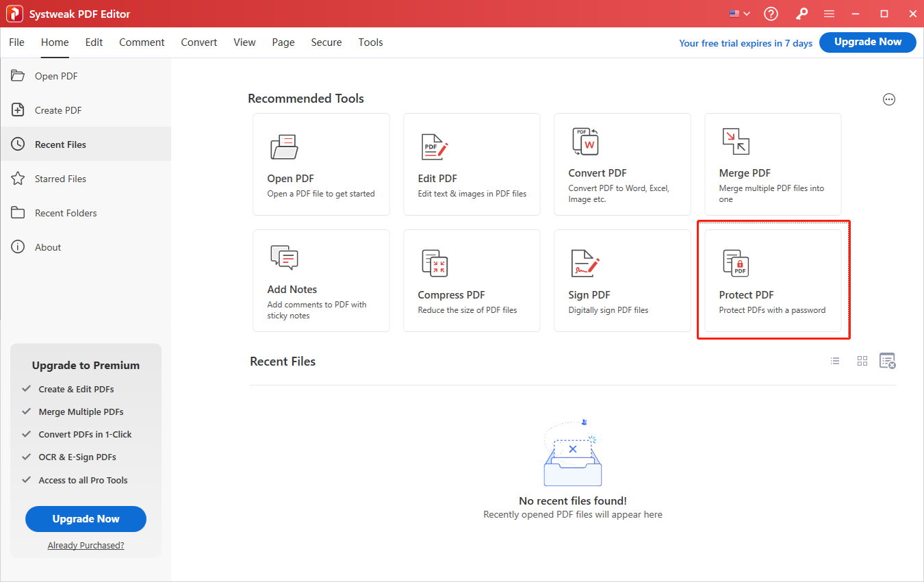Click the Open PDF folder icon in sidebar

18,75
